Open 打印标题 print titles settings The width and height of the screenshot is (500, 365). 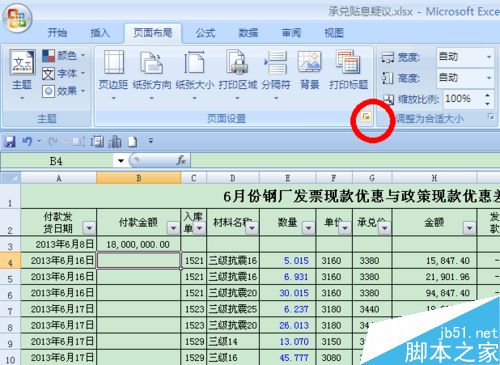pos(348,71)
